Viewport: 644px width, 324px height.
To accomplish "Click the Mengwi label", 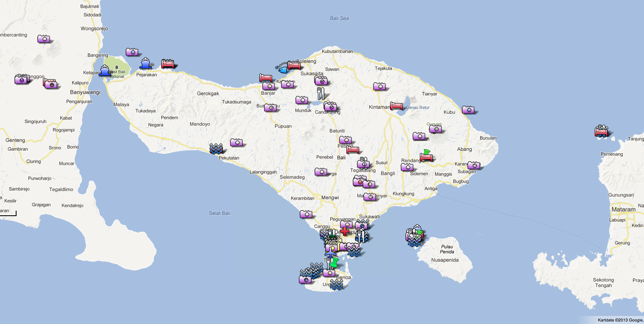I will point(330,198).
